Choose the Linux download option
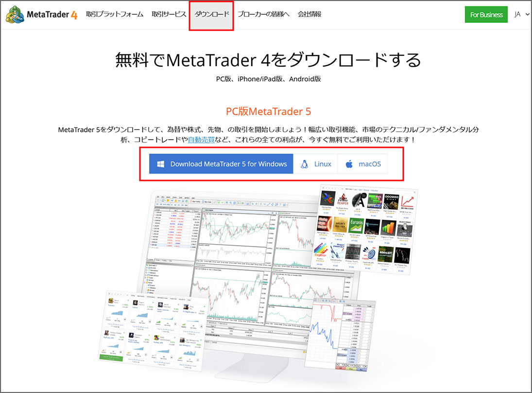 click(315, 164)
